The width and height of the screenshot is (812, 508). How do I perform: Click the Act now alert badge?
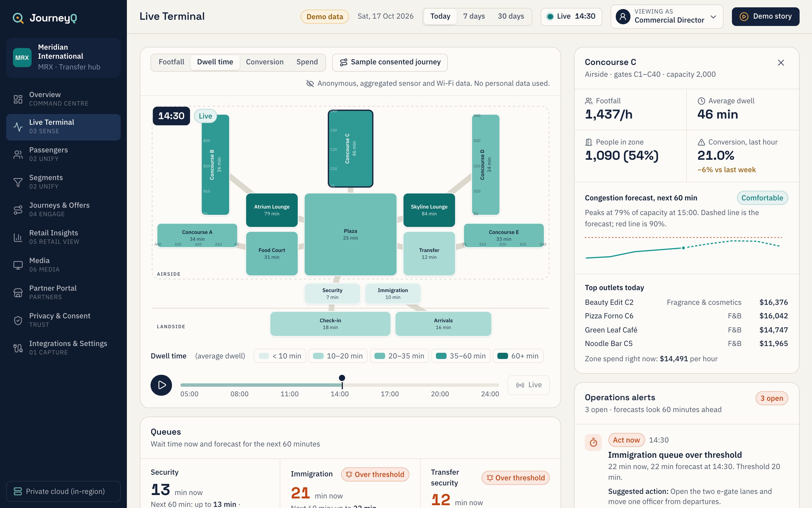click(x=626, y=440)
